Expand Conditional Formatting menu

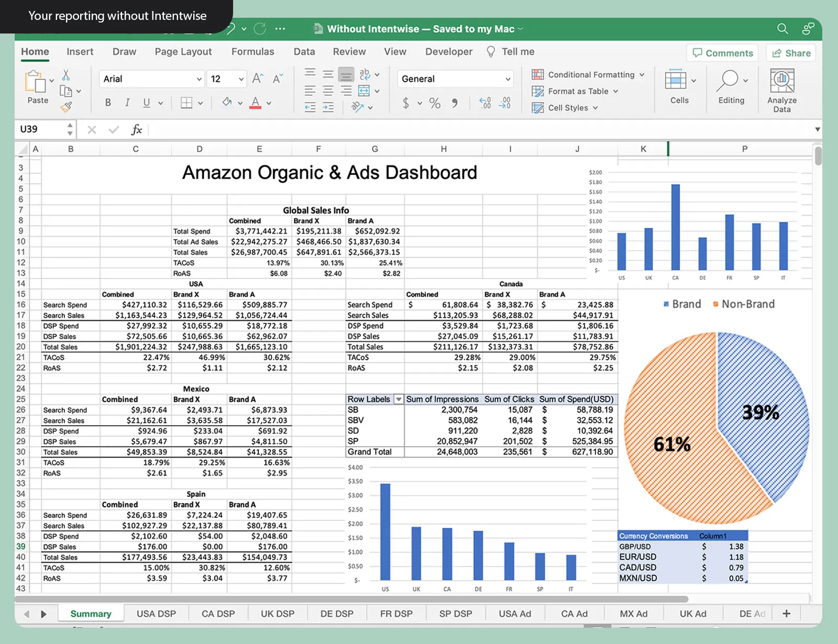click(x=642, y=75)
